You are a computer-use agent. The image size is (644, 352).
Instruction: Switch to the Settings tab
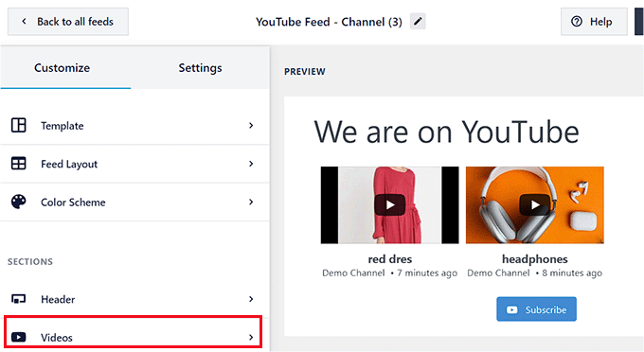tap(200, 68)
